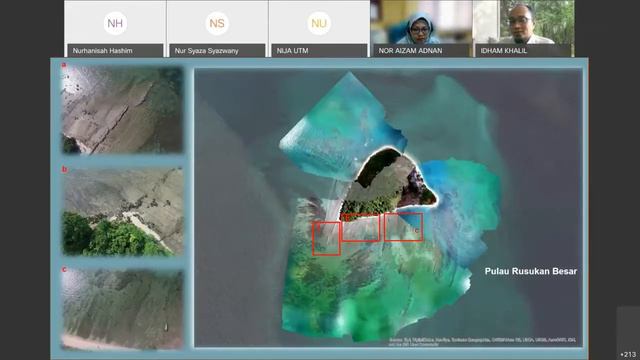Click aerial photo b showing trees
Viewport: 640px width, 360px height.
122,211
